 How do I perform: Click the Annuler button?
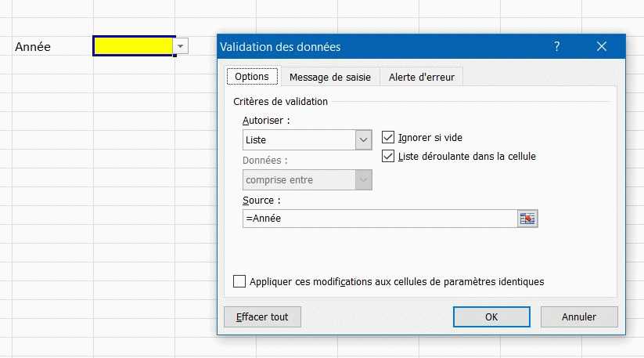click(x=579, y=316)
